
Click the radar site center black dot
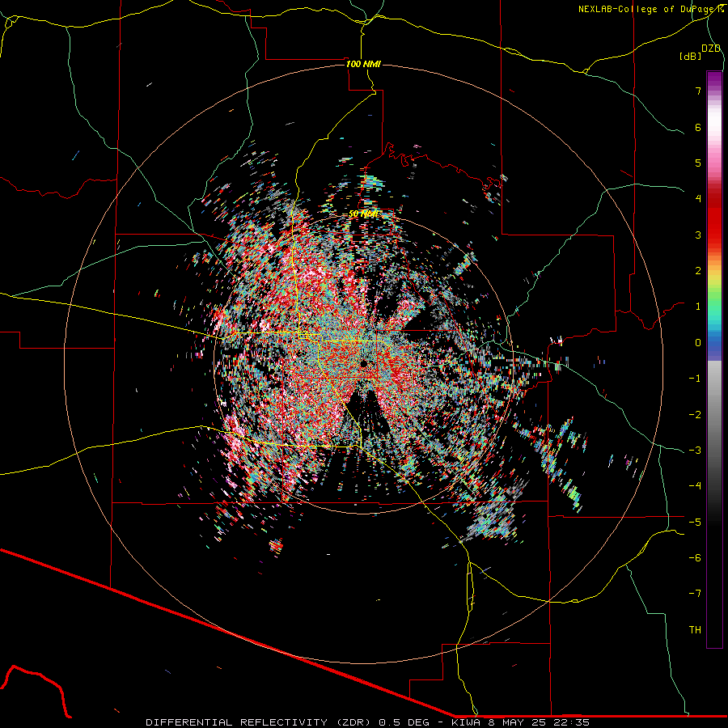pos(363,362)
